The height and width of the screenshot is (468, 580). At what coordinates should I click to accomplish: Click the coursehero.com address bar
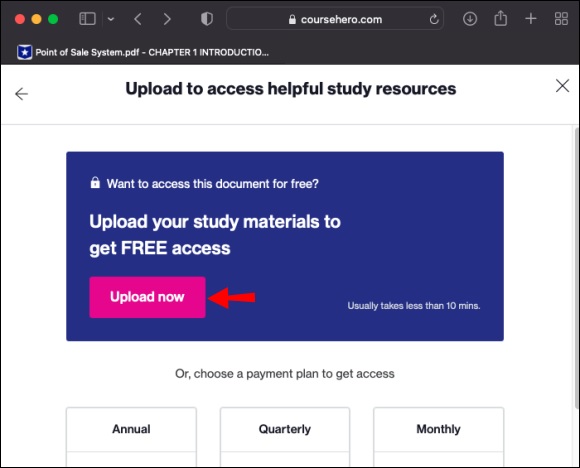(x=335, y=19)
